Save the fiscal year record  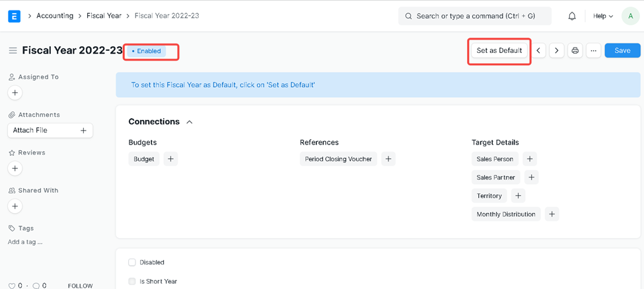622,51
